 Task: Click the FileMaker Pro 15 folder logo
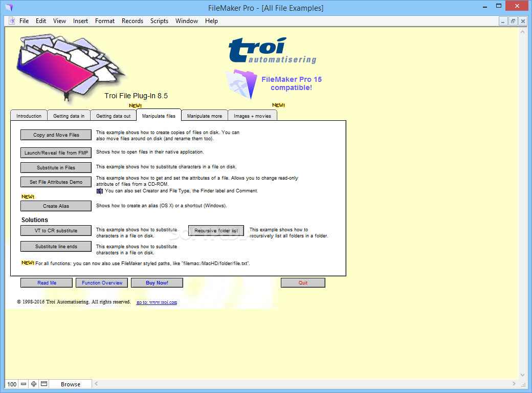[241, 84]
